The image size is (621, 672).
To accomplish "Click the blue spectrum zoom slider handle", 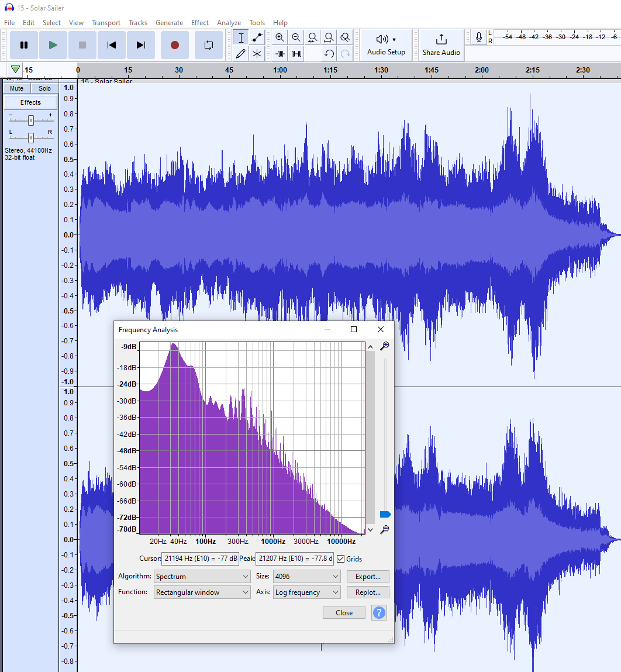I will [385, 514].
